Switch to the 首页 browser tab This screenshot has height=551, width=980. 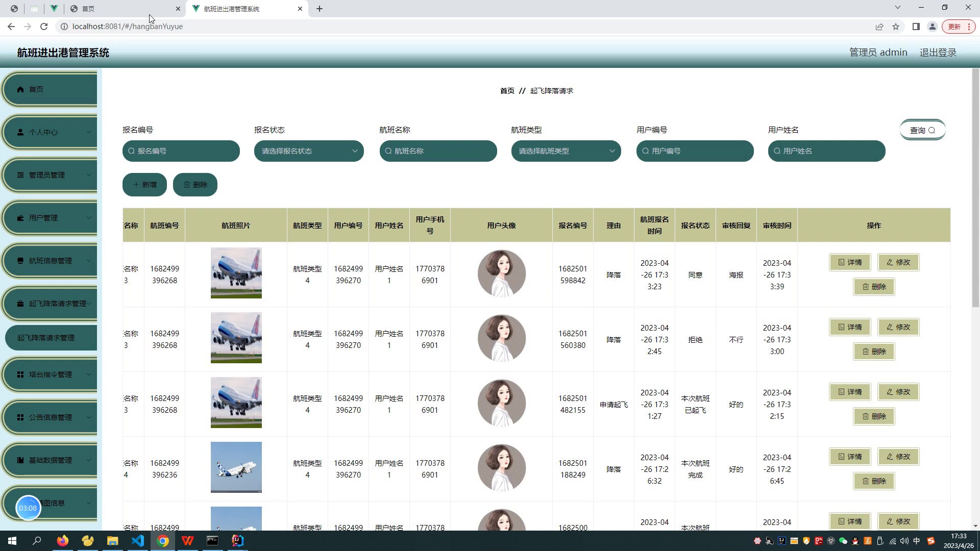pyautogui.click(x=122, y=9)
